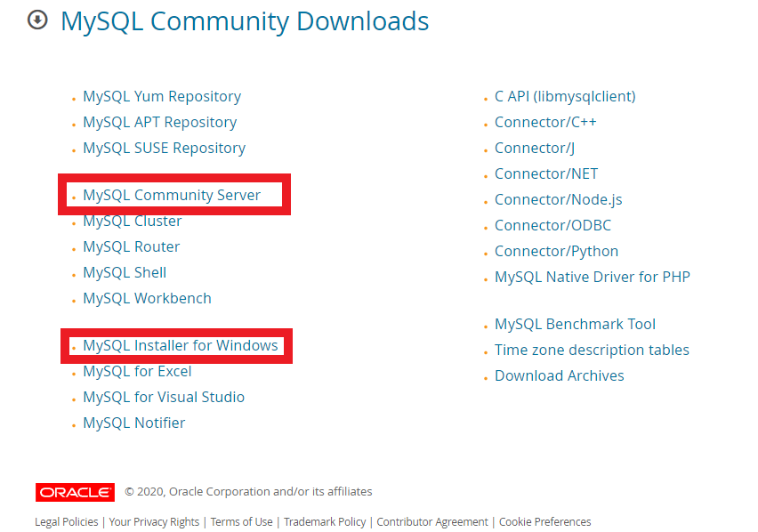
Task: Open Connector/Node.js link
Action: pyautogui.click(x=559, y=199)
